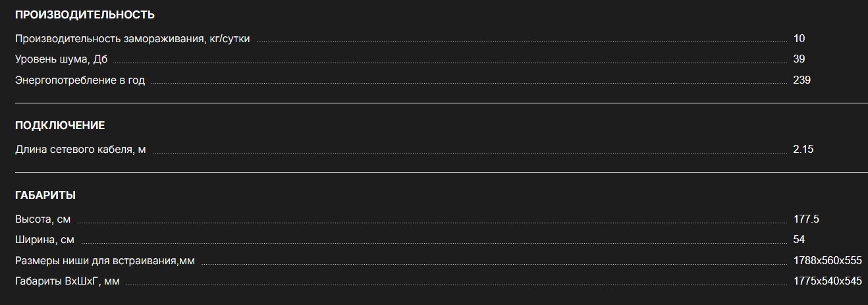Click the freezing capacity value 10
The width and height of the screenshot is (868, 305).
tap(799, 39)
